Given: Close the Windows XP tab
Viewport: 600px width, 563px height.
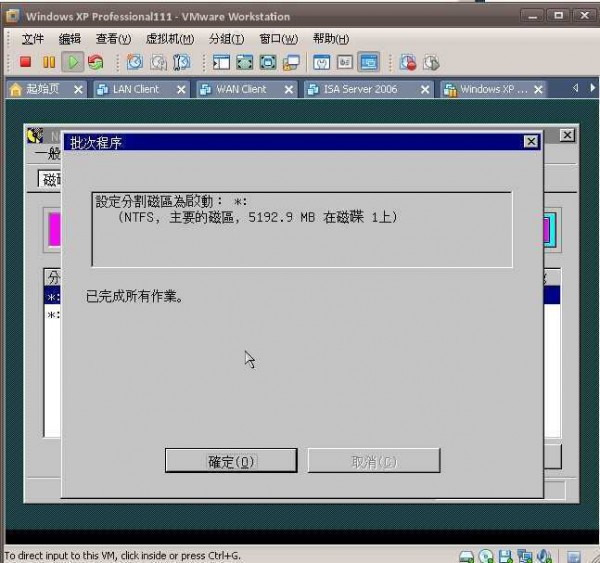Looking at the screenshot, I should [538, 90].
